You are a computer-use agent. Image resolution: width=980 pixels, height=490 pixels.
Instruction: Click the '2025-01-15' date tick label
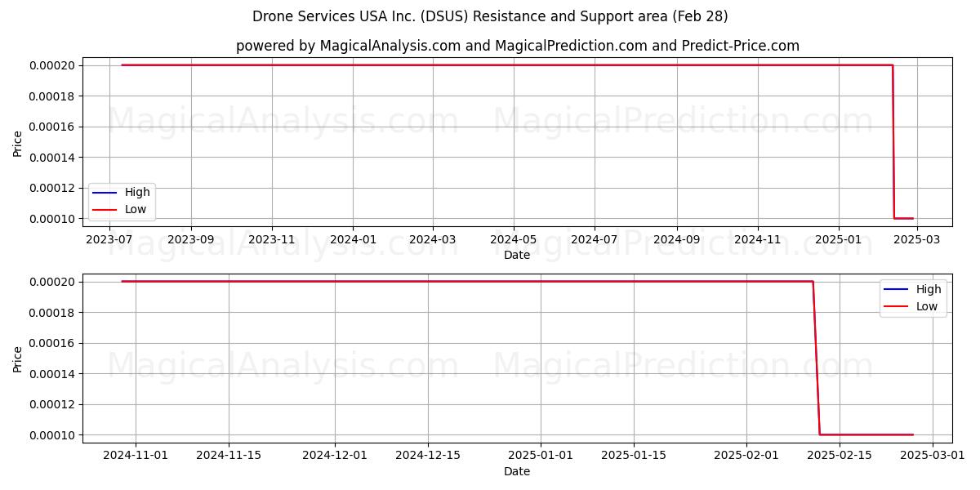click(634, 457)
